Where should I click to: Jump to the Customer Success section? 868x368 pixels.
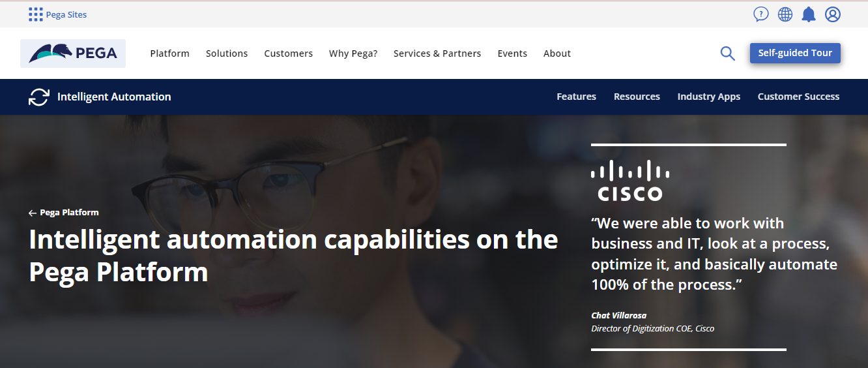click(x=798, y=97)
